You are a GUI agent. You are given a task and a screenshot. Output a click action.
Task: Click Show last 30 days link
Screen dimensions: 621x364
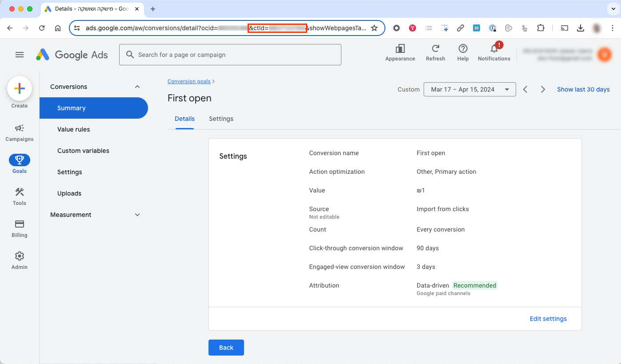(583, 89)
